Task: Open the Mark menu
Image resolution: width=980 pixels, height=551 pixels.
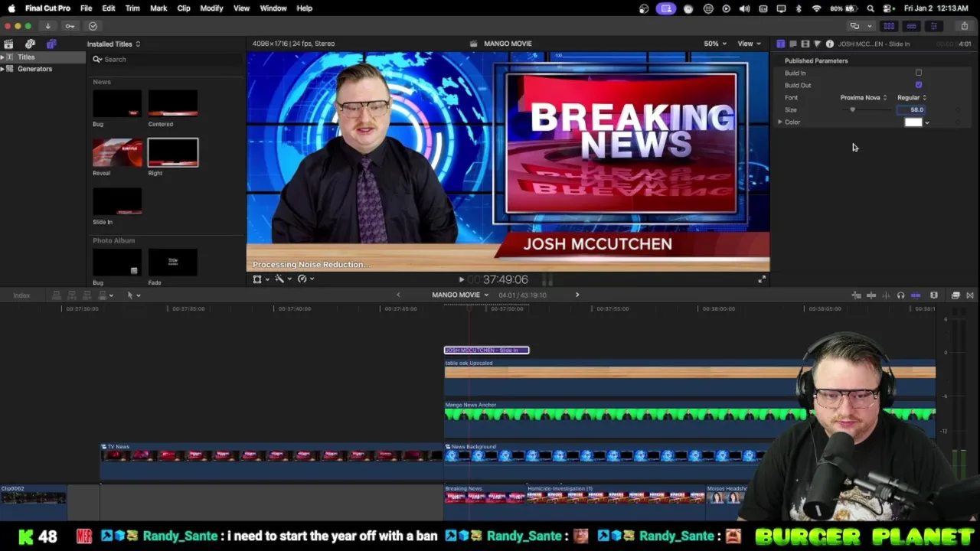Action: tap(158, 8)
